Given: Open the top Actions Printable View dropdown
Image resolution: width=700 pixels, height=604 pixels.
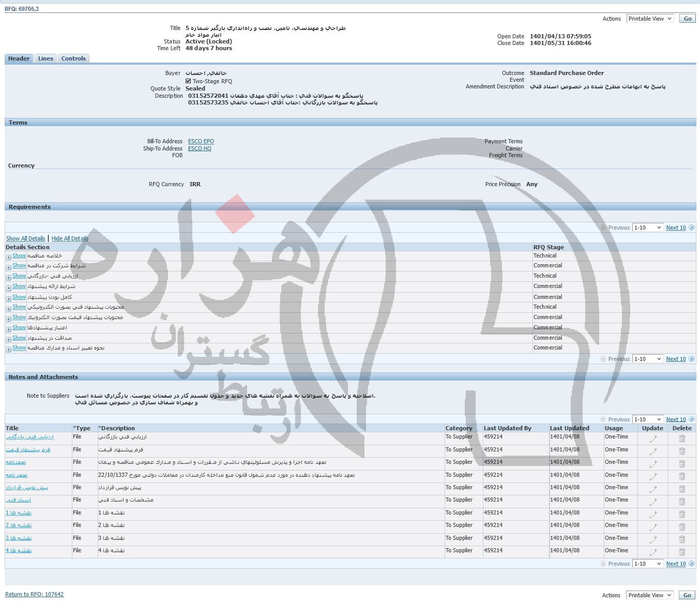Looking at the screenshot, I should click(x=650, y=19).
